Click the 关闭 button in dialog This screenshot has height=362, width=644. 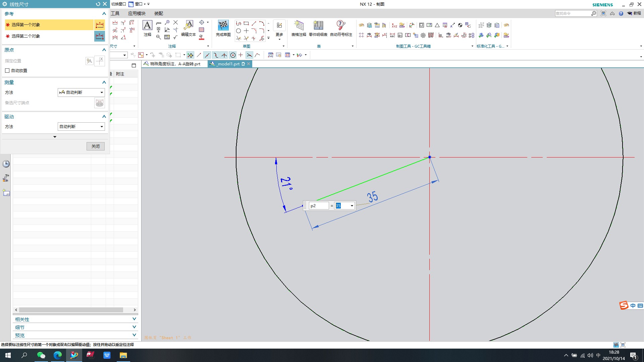(96, 146)
